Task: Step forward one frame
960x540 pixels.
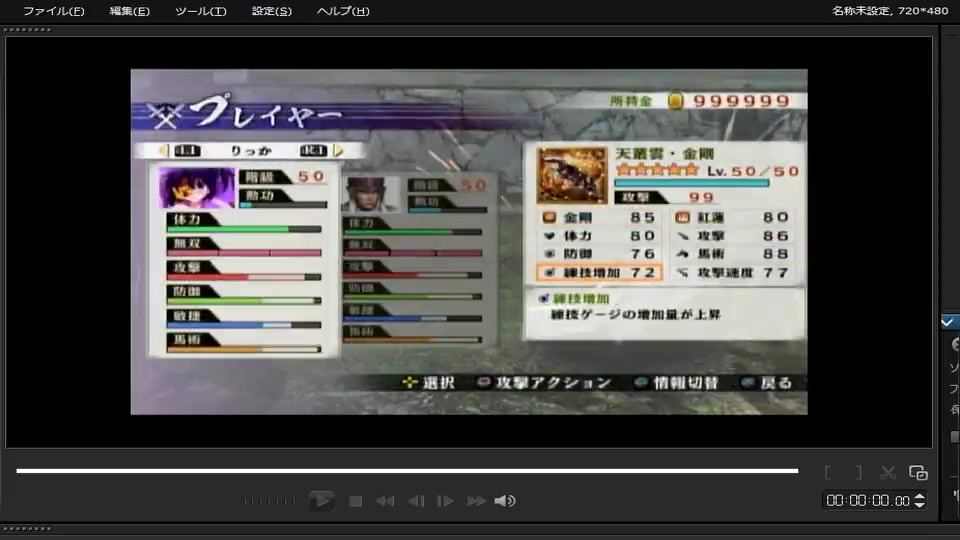Action: point(445,501)
